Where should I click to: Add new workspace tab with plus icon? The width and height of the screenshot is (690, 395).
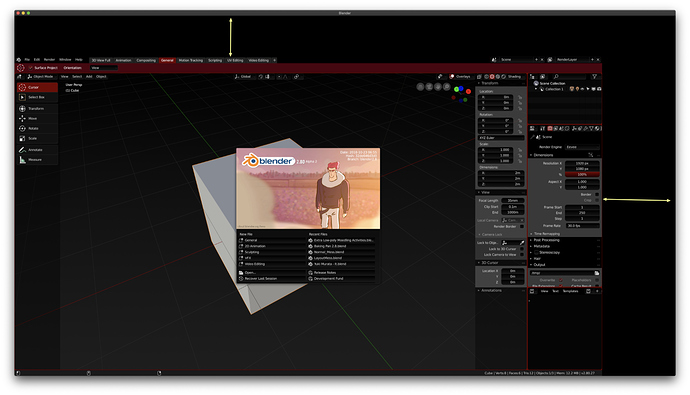tap(274, 60)
